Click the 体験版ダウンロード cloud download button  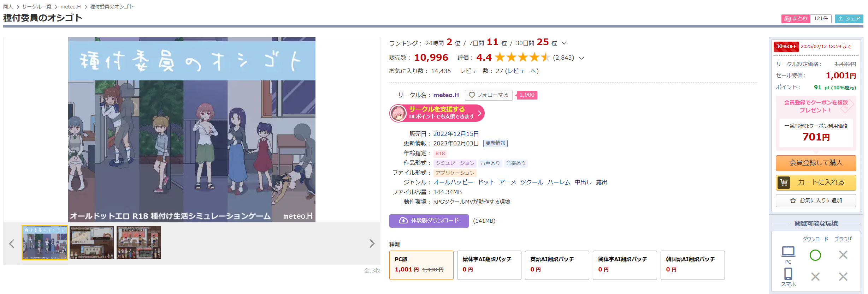pyautogui.click(x=429, y=221)
